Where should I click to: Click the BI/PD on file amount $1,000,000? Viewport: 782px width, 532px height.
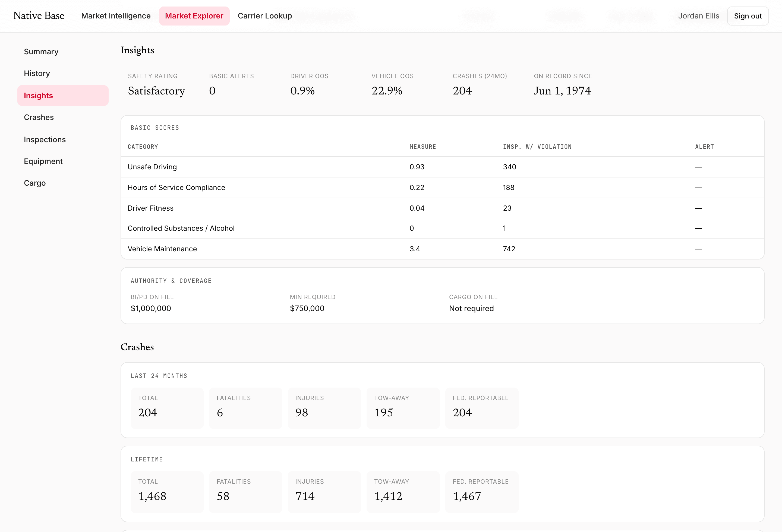(151, 308)
